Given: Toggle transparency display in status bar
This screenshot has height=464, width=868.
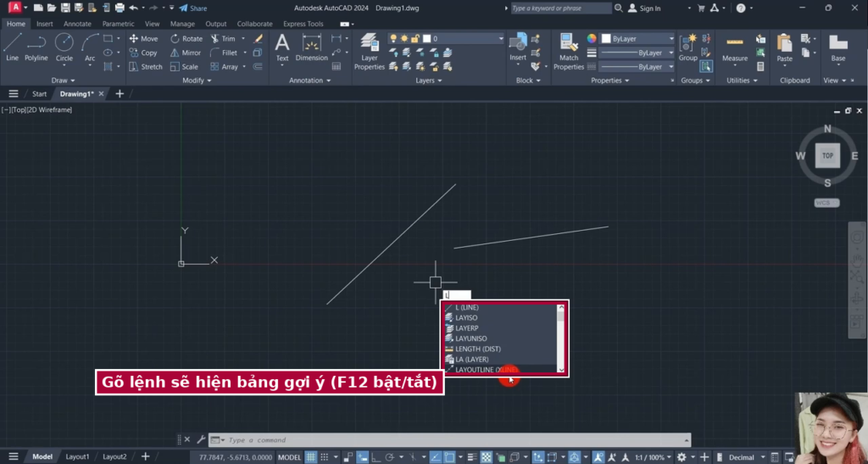Looking at the screenshot, I should (x=486, y=457).
